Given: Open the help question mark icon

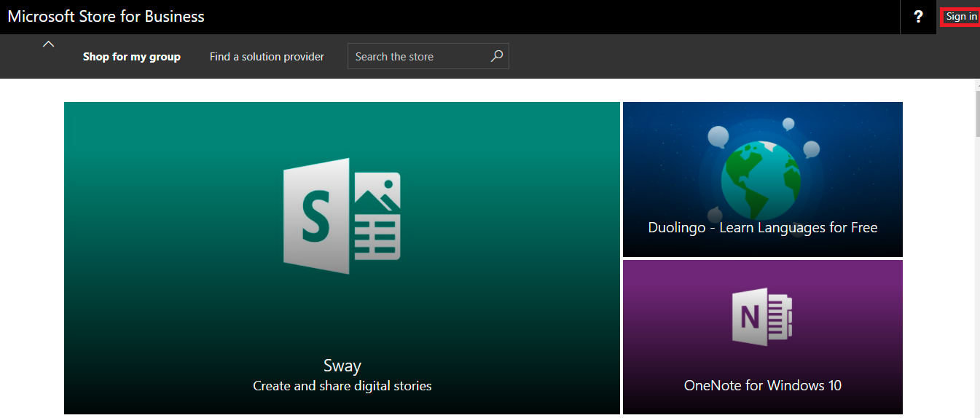Looking at the screenshot, I should (918, 17).
